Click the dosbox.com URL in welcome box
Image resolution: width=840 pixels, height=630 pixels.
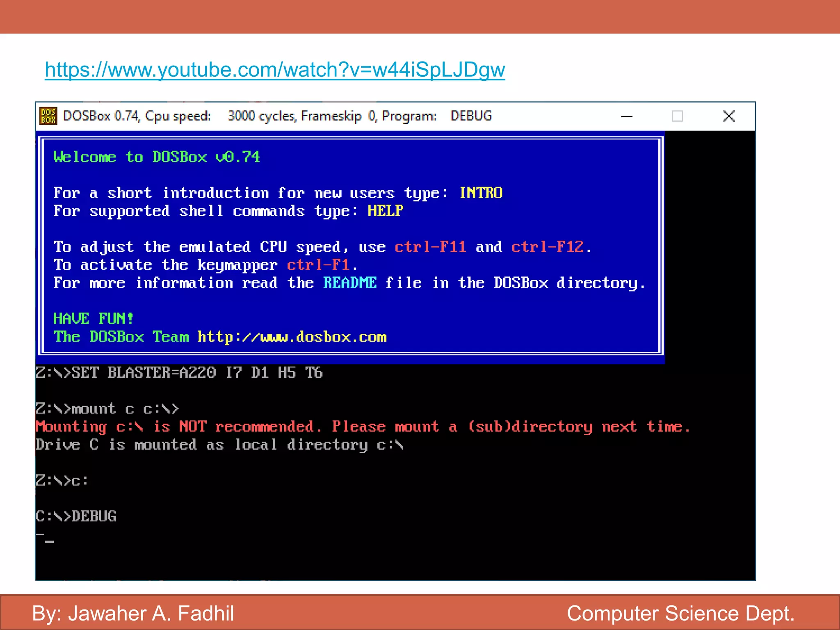coord(292,337)
